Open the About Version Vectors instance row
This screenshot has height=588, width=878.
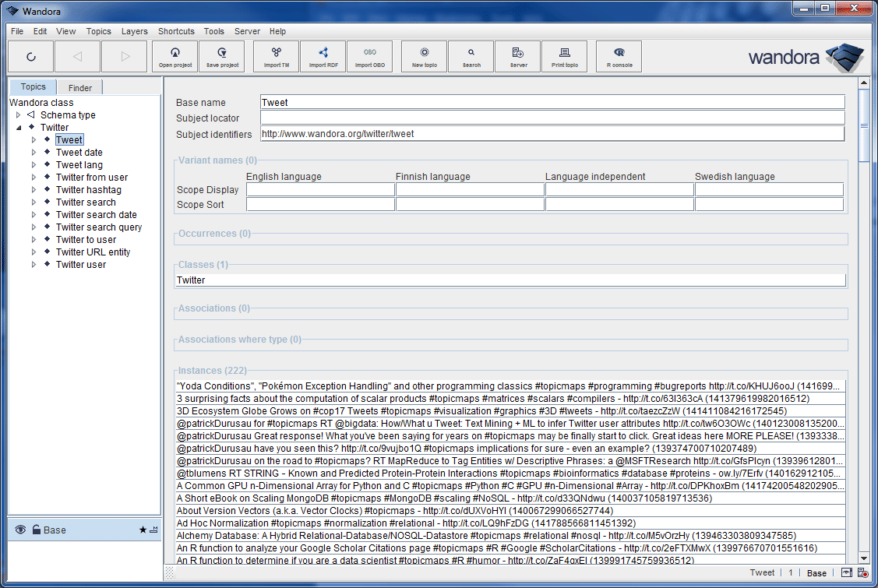point(510,511)
